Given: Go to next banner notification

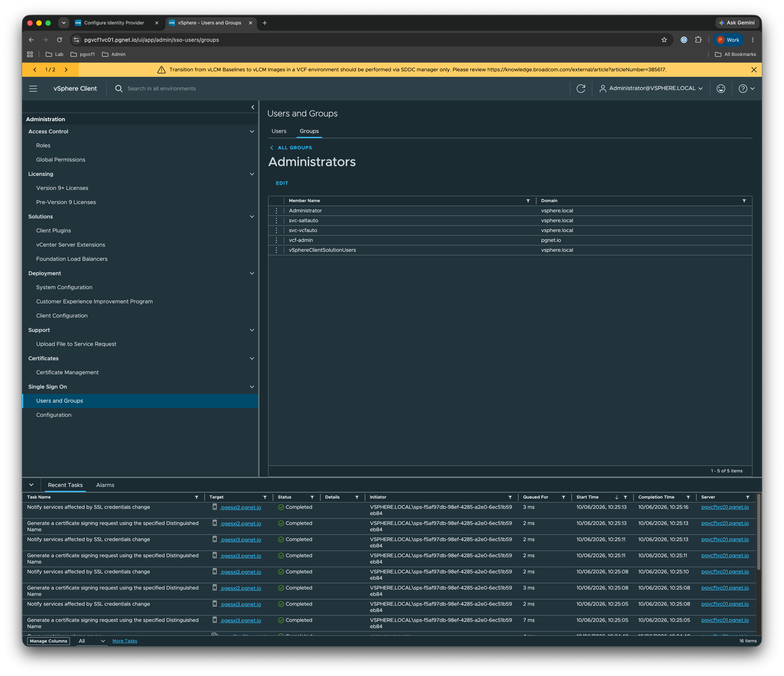Looking at the screenshot, I should point(66,70).
